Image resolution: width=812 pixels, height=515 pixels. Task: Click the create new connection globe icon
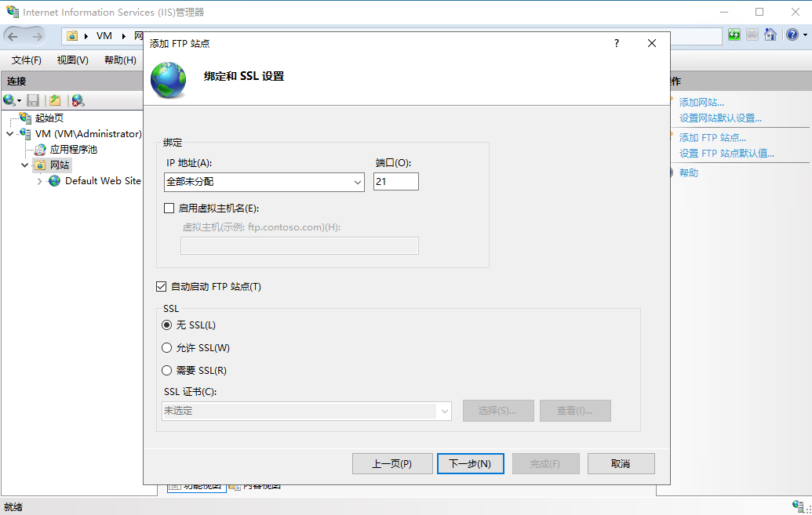coord(8,100)
